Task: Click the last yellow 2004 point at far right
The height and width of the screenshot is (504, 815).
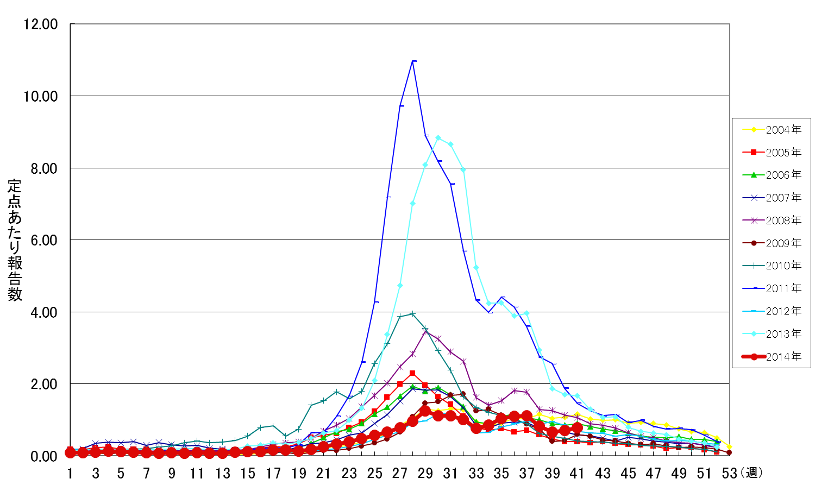Action: pyautogui.click(x=729, y=446)
